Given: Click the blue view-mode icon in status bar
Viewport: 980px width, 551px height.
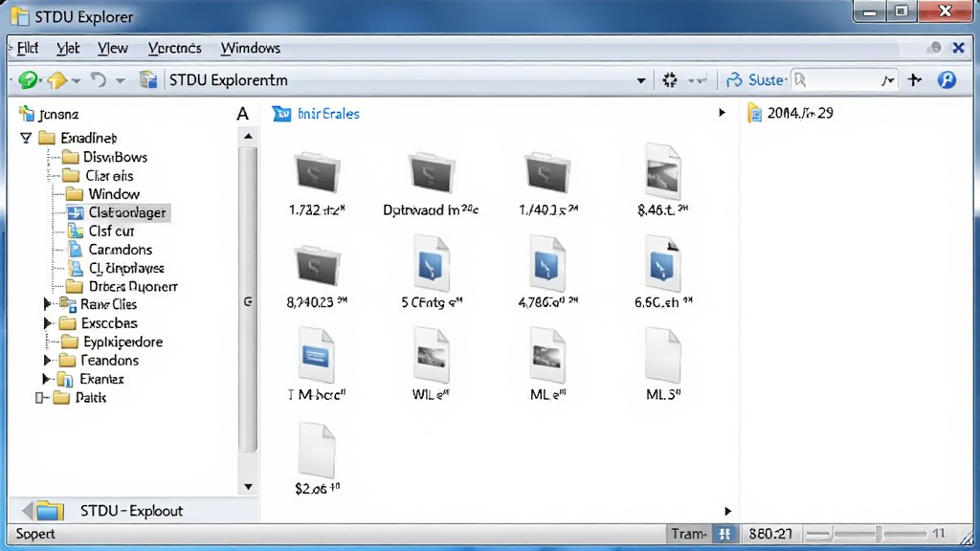Looking at the screenshot, I should [x=725, y=534].
